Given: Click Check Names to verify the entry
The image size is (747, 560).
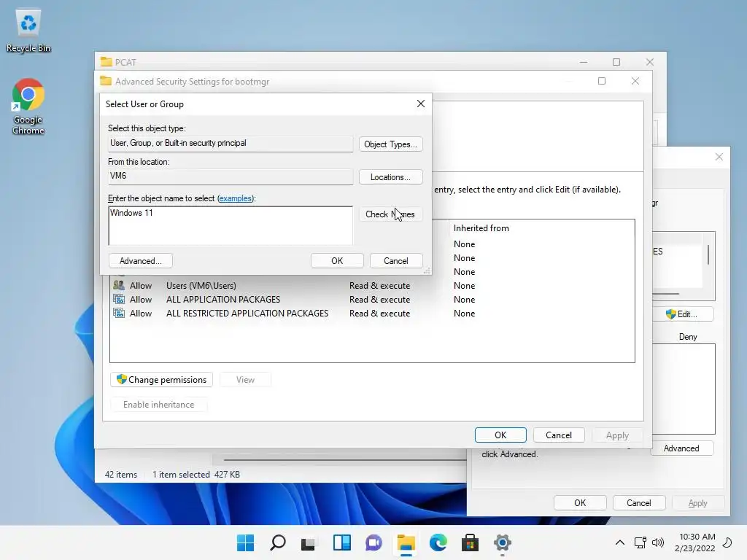Looking at the screenshot, I should (x=391, y=214).
